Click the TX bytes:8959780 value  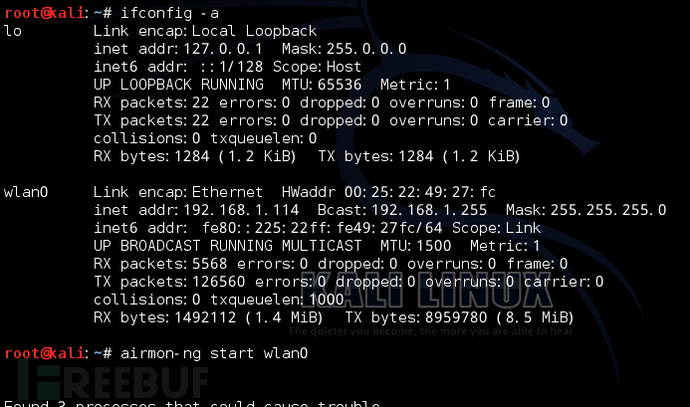[415, 318]
